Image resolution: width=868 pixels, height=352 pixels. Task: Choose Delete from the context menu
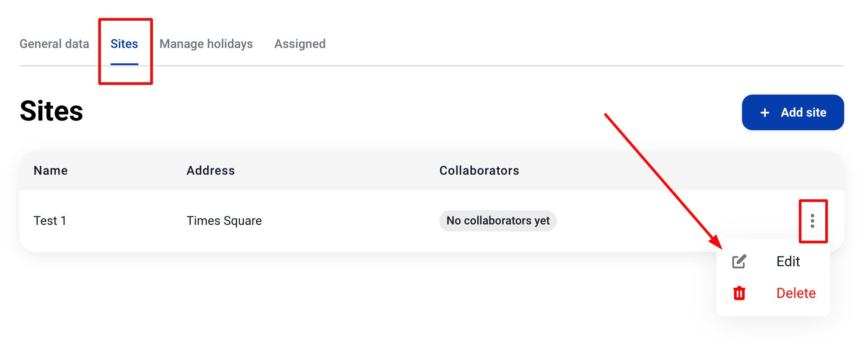pyautogui.click(x=796, y=293)
